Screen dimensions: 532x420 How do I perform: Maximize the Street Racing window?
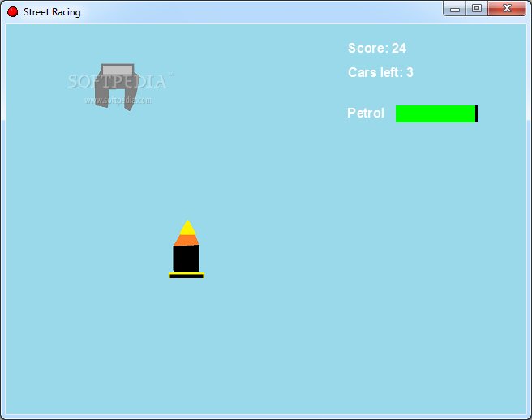click(x=477, y=9)
